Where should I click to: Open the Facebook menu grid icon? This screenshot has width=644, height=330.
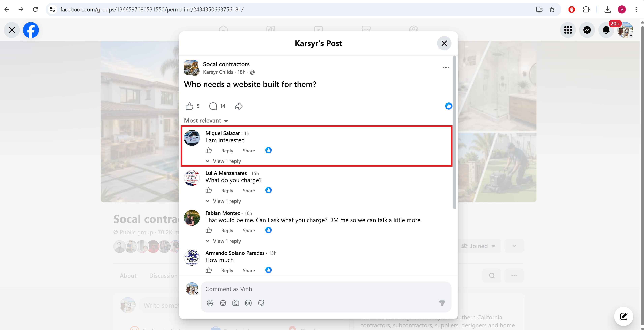[x=568, y=30]
